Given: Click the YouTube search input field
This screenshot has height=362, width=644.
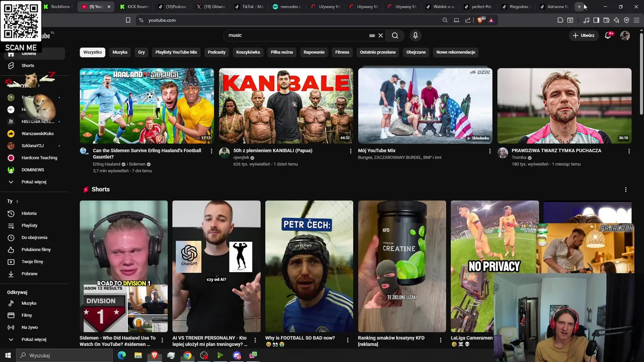Looking at the screenshot, I should click(x=297, y=35).
